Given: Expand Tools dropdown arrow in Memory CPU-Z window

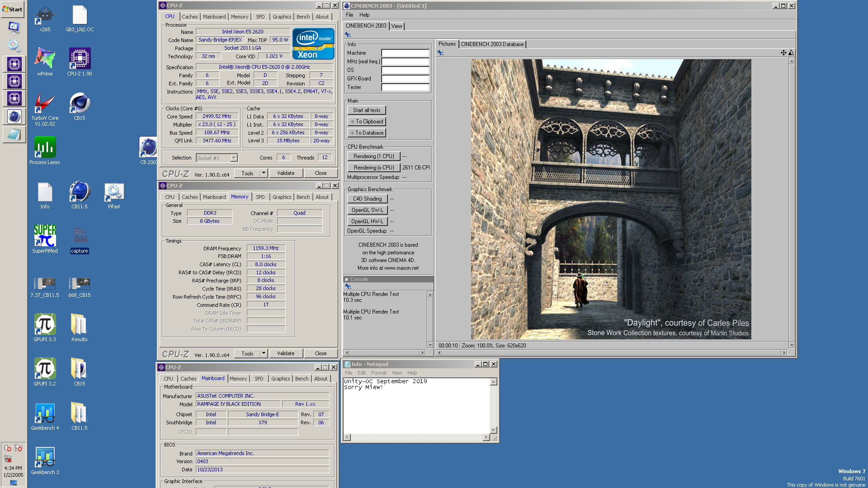Looking at the screenshot, I should click(x=264, y=353).
